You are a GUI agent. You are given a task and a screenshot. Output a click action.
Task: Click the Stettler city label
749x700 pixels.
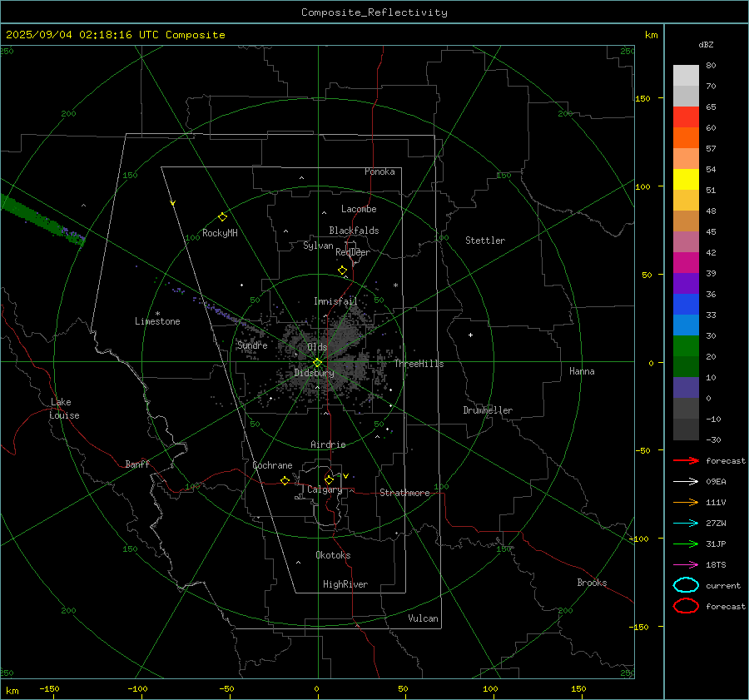(485, 241)
